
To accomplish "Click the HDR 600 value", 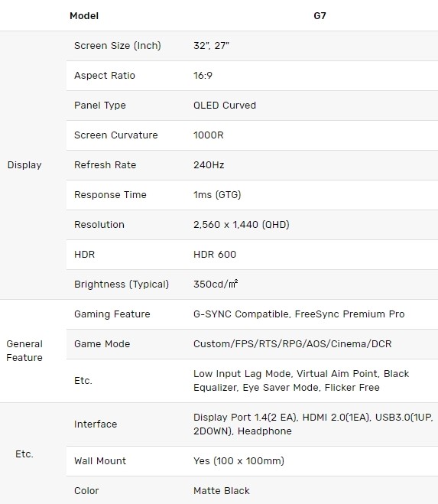I will click(x=215, y=255).
